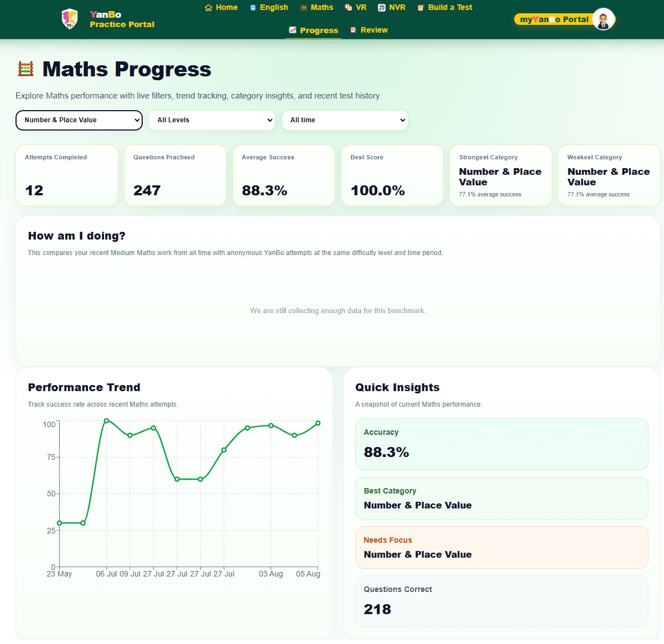This screenshot has width=664, height=644.
Task: Click the 218 questions correct value
Action: 377,609
